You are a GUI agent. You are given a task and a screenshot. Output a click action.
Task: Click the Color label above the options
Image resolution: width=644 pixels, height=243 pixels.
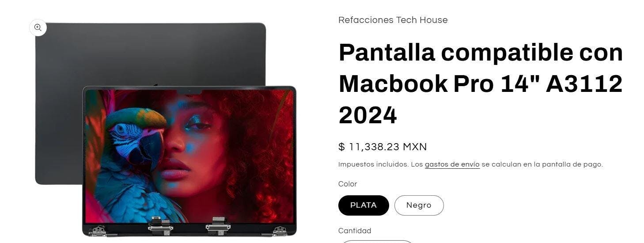(348, 184)
